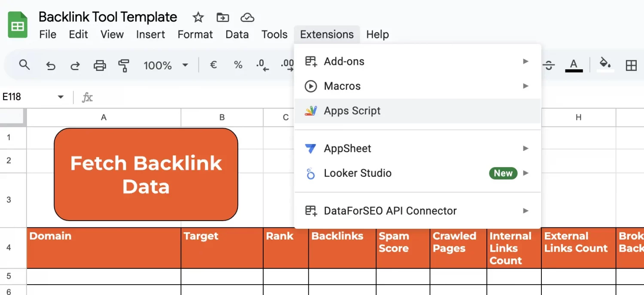Expand the Add-ons submenu arrow
This screenshot has height=295, width=644.
526,61
